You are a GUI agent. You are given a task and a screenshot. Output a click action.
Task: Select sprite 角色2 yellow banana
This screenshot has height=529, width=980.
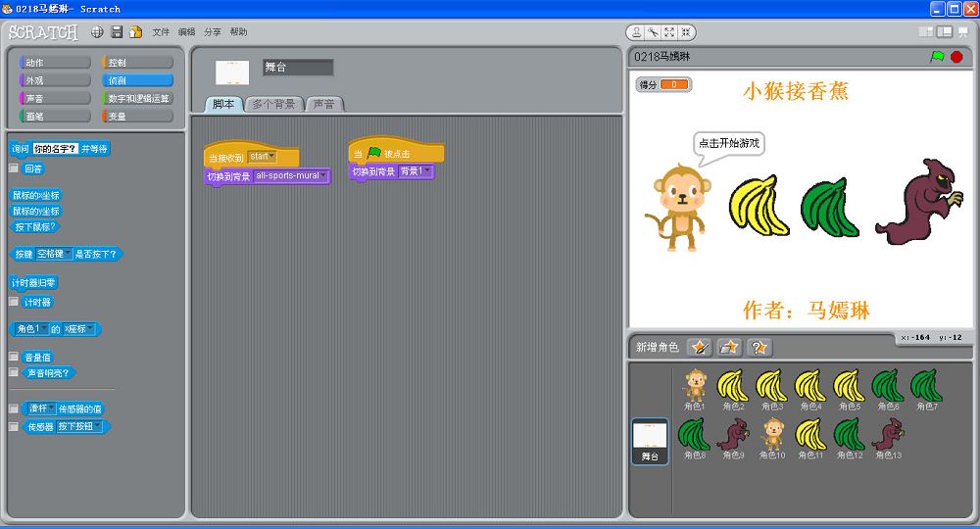coord(733,389)
